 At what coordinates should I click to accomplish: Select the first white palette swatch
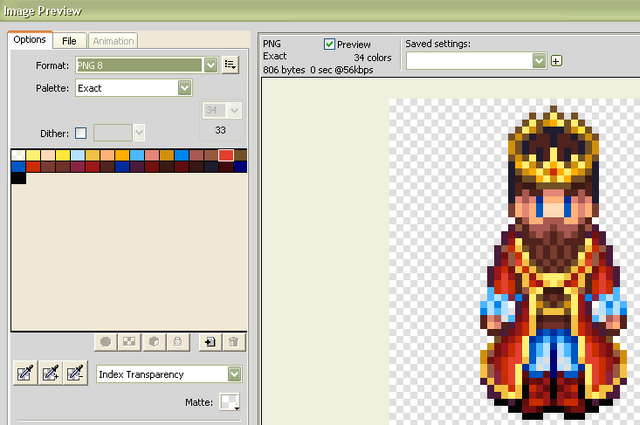(18, 155)
